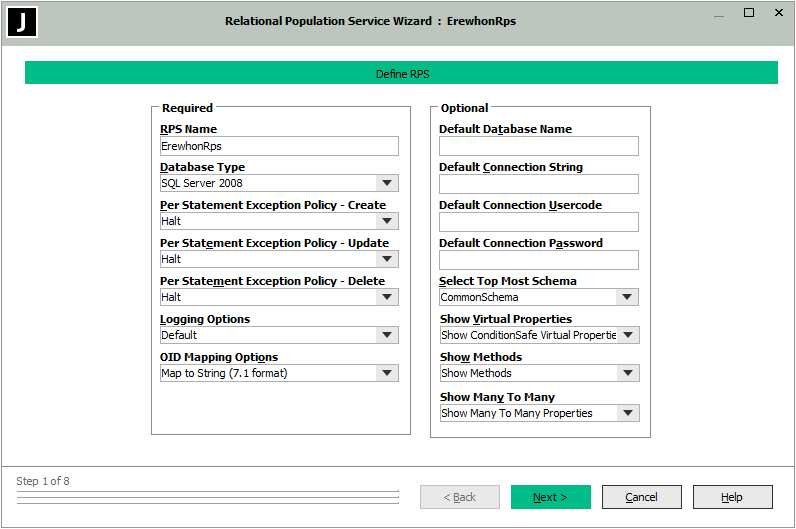
Task: Maximize the wizard window
Action: point(749,13)
